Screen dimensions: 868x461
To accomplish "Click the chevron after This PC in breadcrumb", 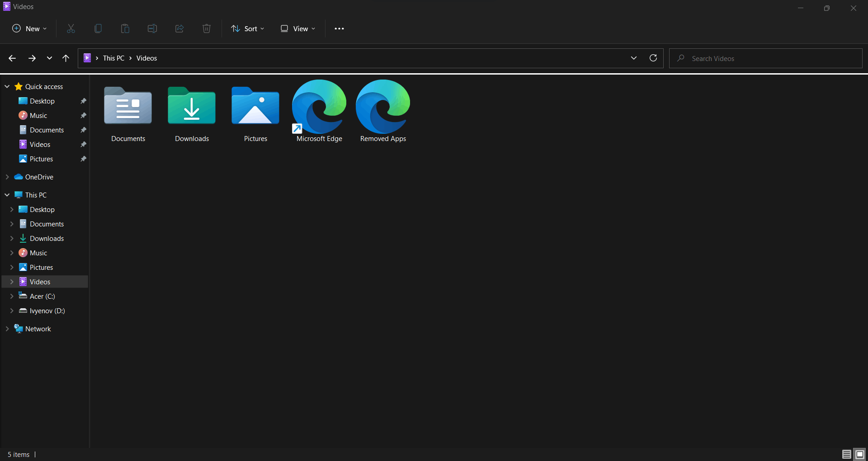I will 131,58.
